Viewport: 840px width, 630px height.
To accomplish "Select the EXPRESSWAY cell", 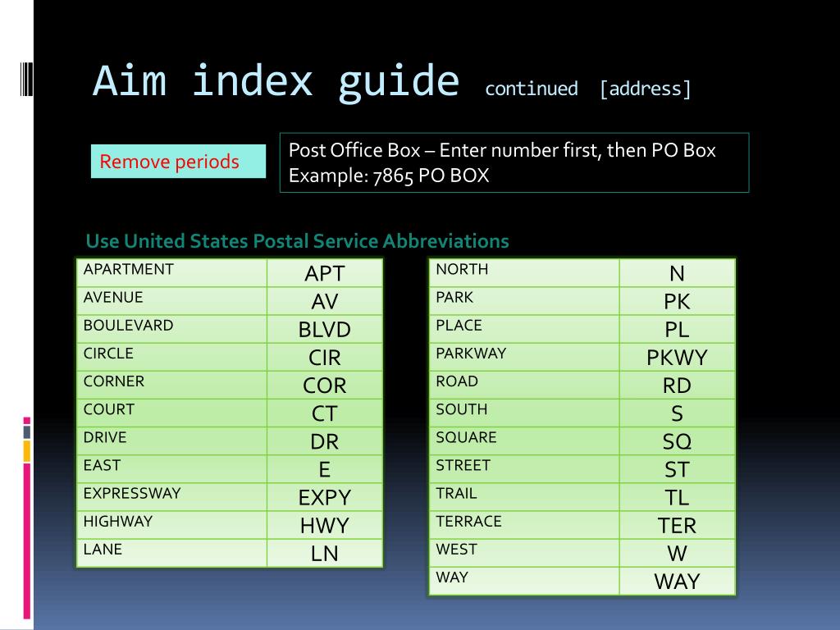I will coord(172,497).
